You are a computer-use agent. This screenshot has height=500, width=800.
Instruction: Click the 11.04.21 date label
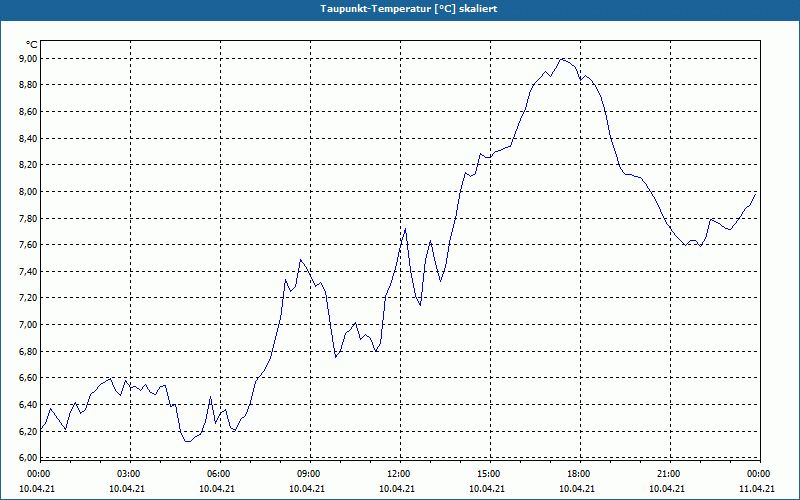point(757,488)
